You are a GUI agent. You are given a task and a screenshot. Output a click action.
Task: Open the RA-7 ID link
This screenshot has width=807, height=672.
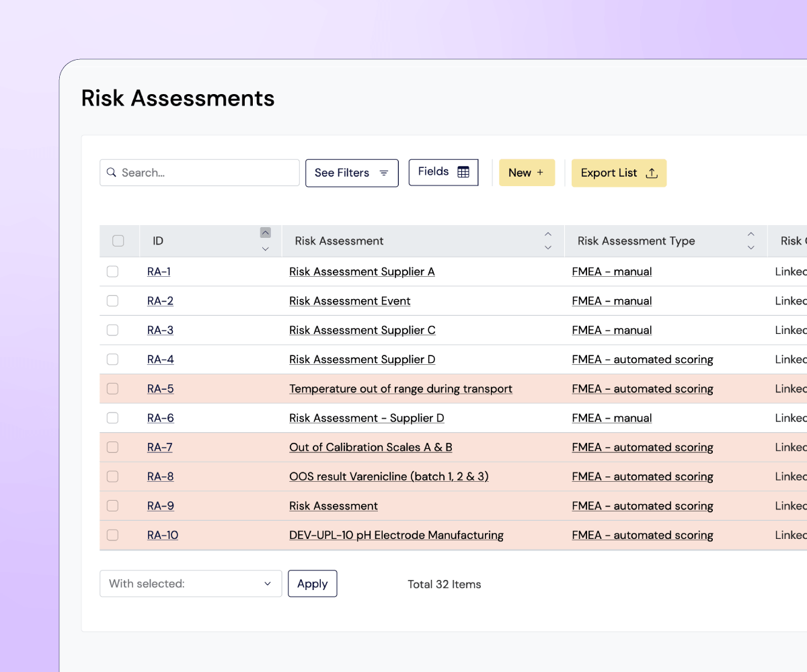[x=160, y=447]
